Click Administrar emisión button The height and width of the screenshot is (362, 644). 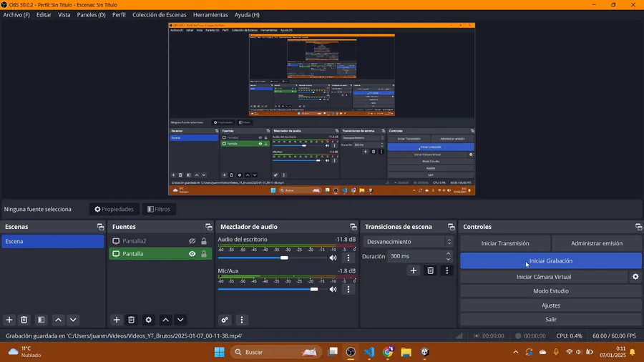(597, 243)
